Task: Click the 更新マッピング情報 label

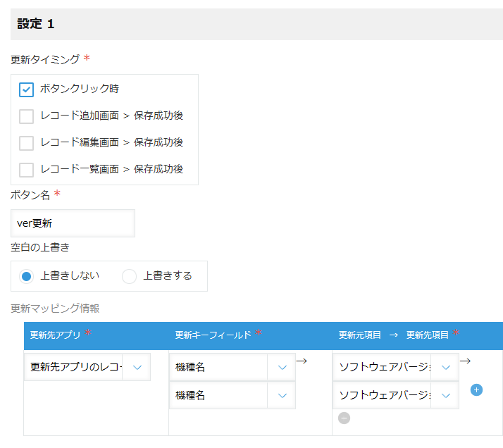Action: coord(55,309)
